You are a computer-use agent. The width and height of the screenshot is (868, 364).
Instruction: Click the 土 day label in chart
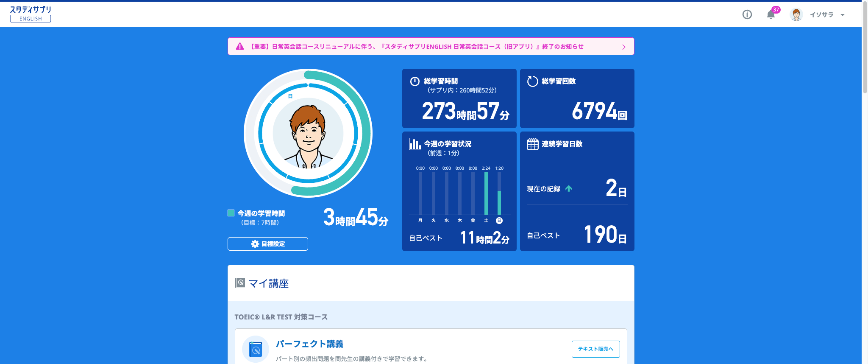(486, 220)
